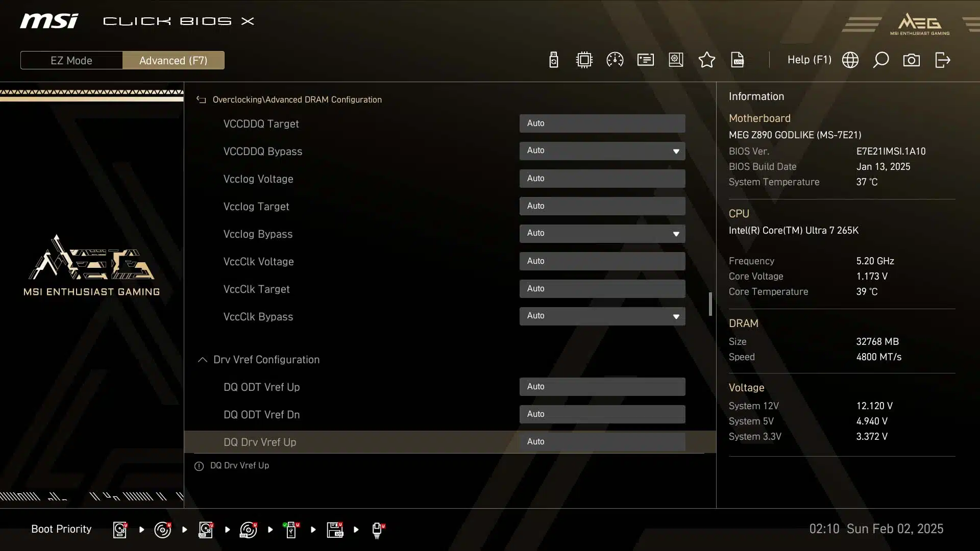The image size is (980, 551).
Task: Click DRAM speed value '4800 MT/s'
Action: point(878,357)
